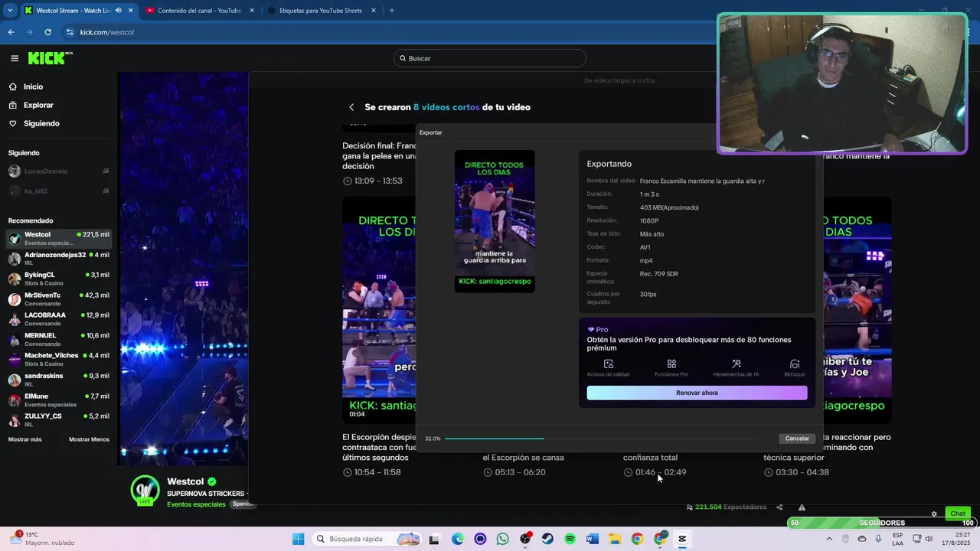
Task: Click the 10:54 - 11:58 clip time range
Action: click(377, 472)
